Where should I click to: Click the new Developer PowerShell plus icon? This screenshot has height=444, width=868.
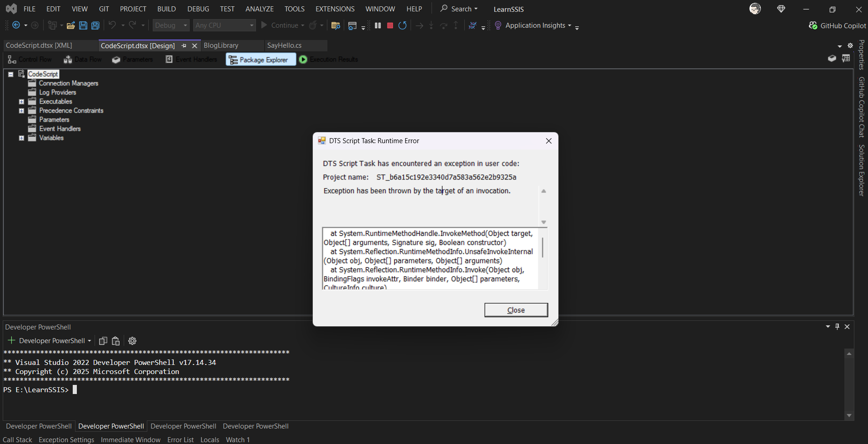pos(11,340)
